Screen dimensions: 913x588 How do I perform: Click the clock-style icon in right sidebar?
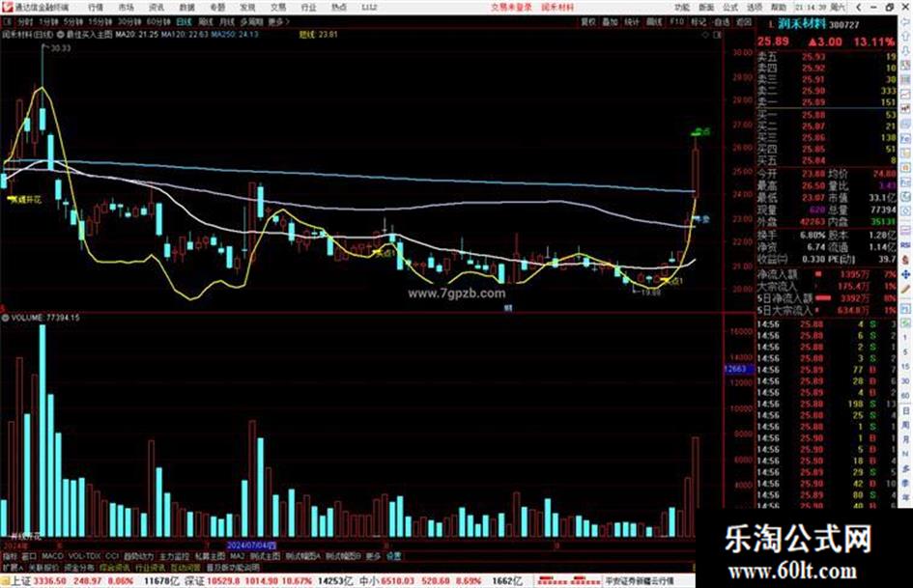(905, 198)
